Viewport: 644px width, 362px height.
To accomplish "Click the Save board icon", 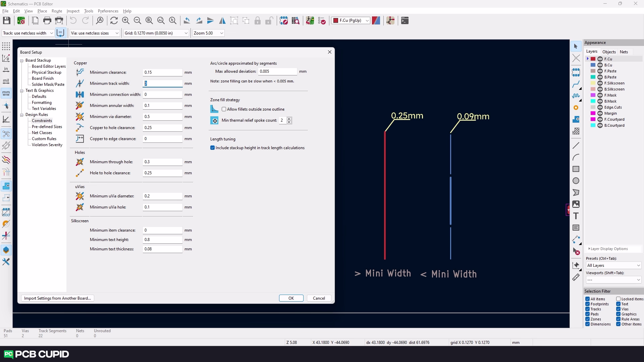I will [6, 21].
